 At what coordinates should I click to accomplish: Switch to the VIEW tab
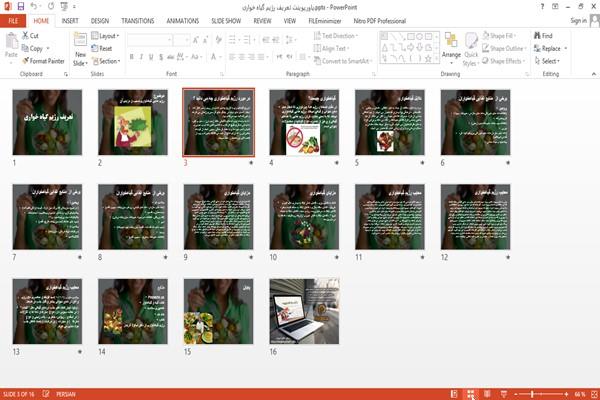290,21
